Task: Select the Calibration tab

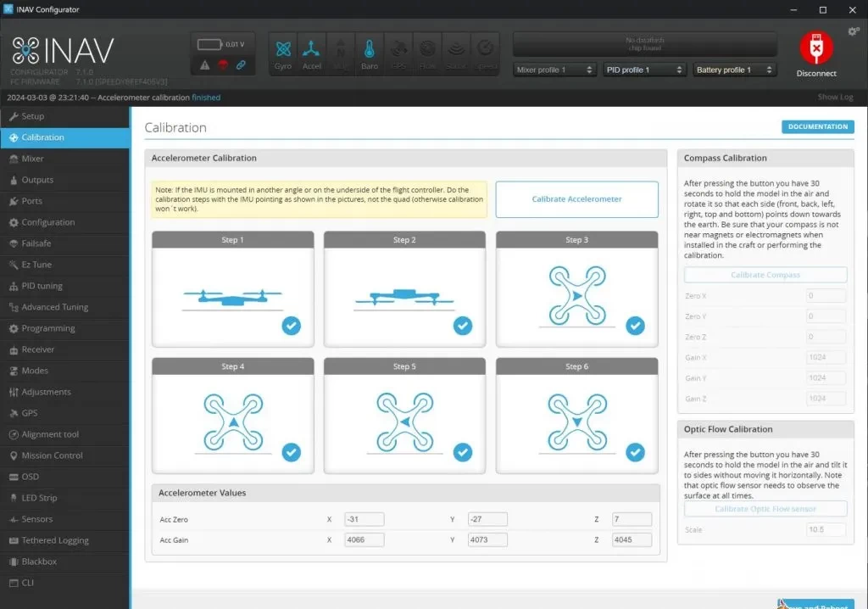Action: point(64,137)
